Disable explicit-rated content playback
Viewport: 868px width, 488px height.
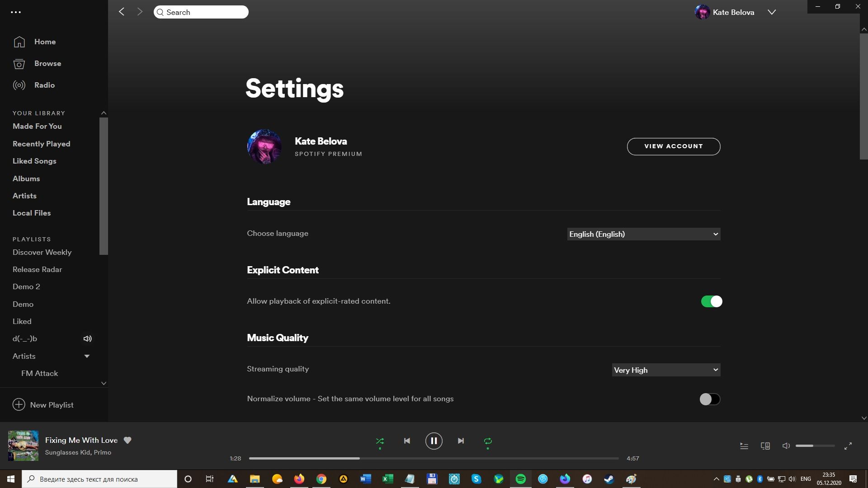point(712,301)
